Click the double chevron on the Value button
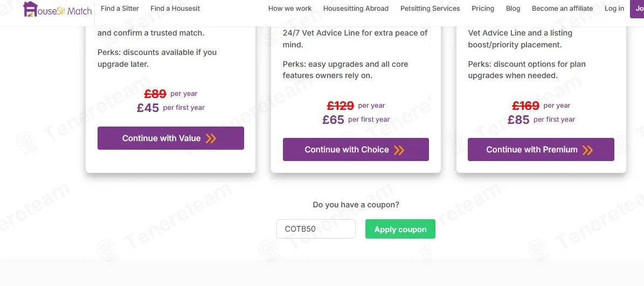This screenshot has width=644, height=286. pyautogui.click(x=211, y=138)
